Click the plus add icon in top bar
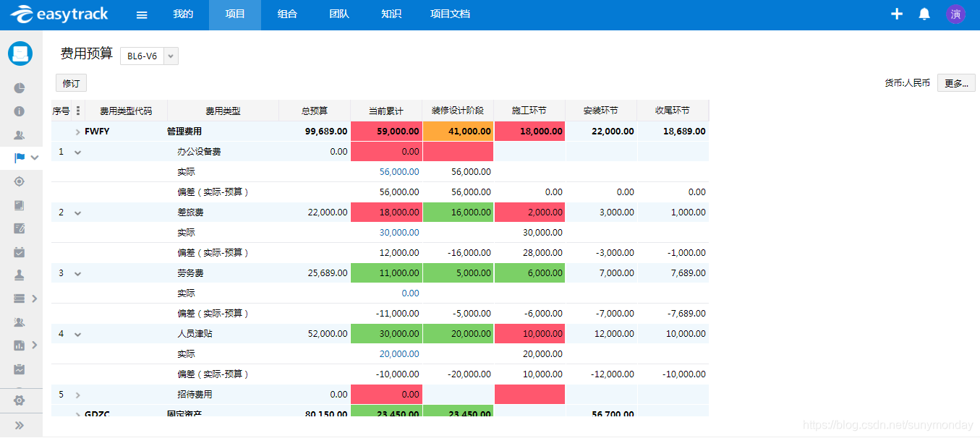The width and height of the screenshot is (980, 438). coord(897,14)
